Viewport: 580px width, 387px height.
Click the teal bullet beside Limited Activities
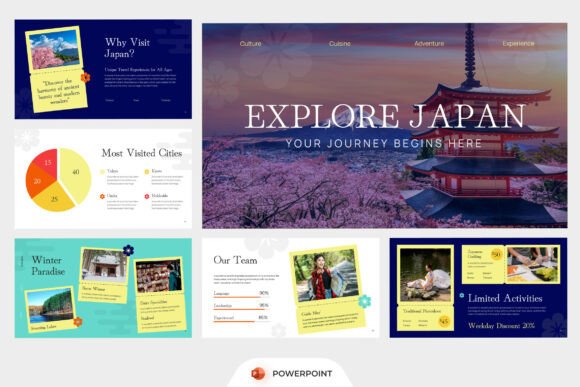[462, 295]
